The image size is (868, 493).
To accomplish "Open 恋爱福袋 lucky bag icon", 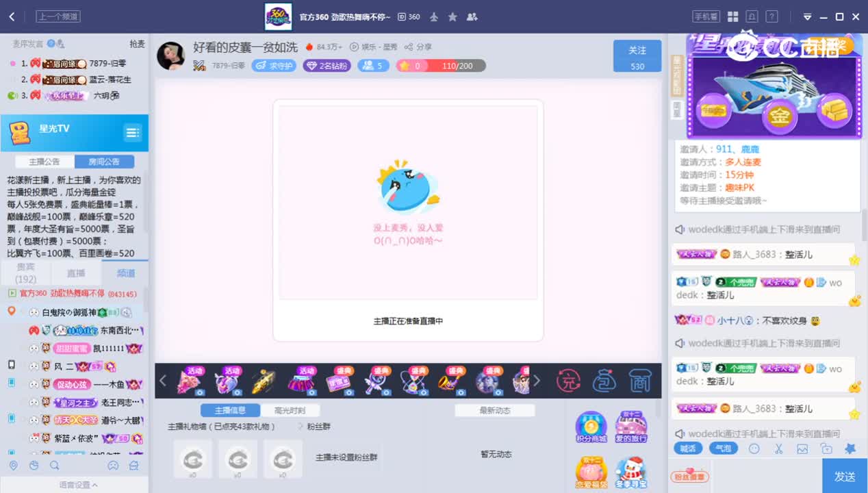I will pos(591,472).
